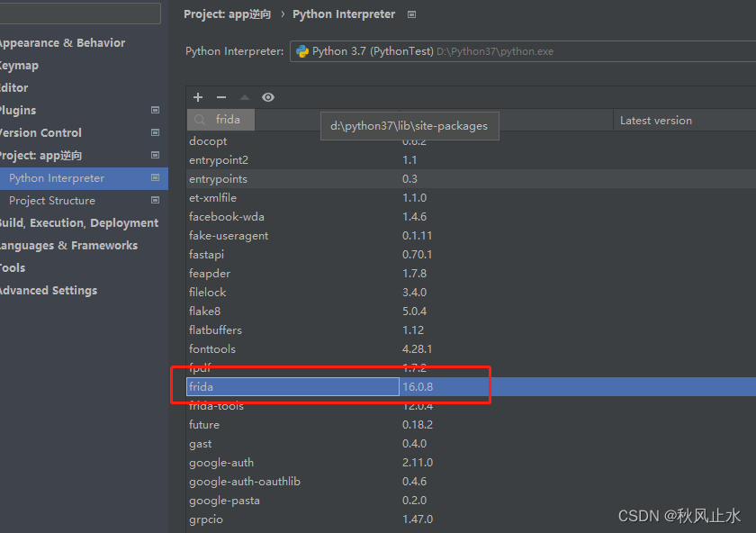Open Languages & Frameworks settings
This screenshot has width=756, height=533.
pos(68,246)
